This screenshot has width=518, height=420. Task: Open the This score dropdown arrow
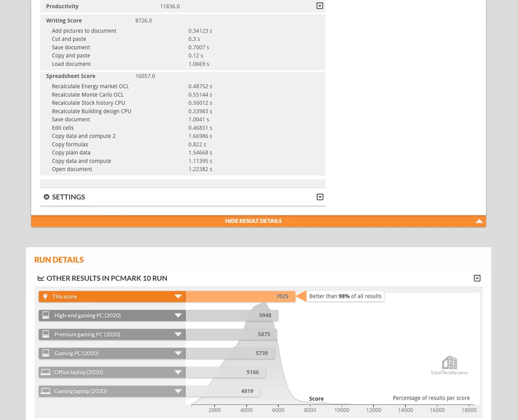coord(178,297)
